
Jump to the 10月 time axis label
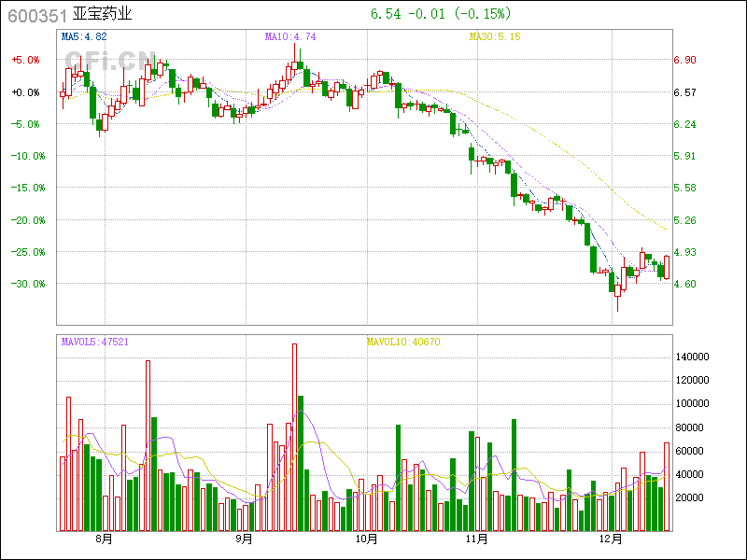pos(367,539)
